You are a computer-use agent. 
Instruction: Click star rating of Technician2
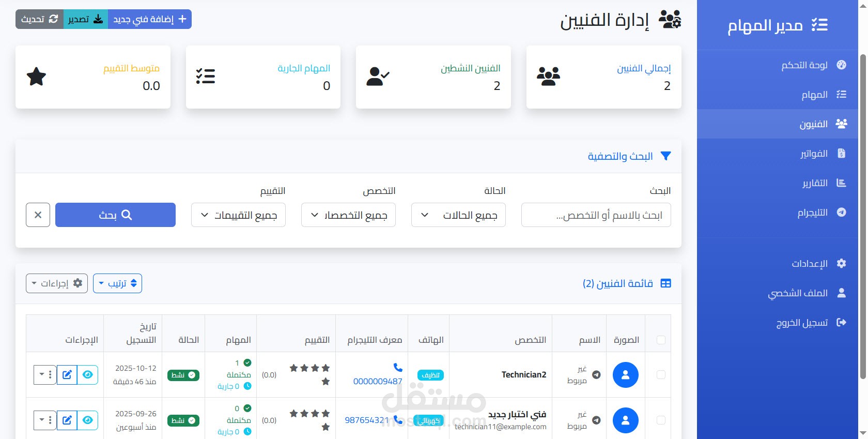click(x=309, y=375)
